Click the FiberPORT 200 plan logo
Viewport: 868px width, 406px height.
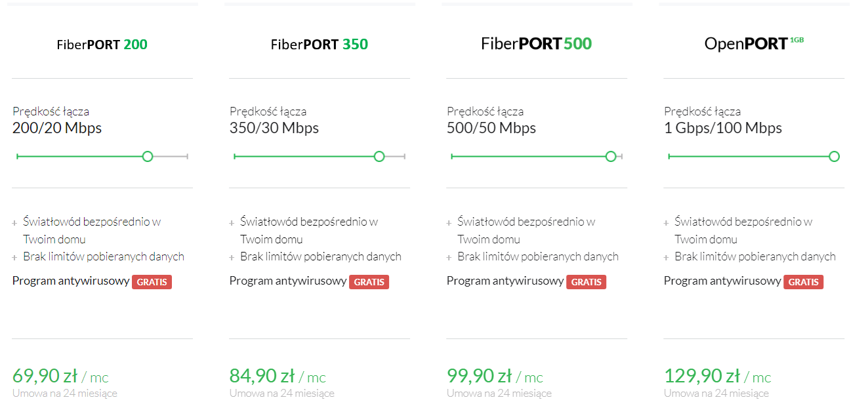click(102, 45)
